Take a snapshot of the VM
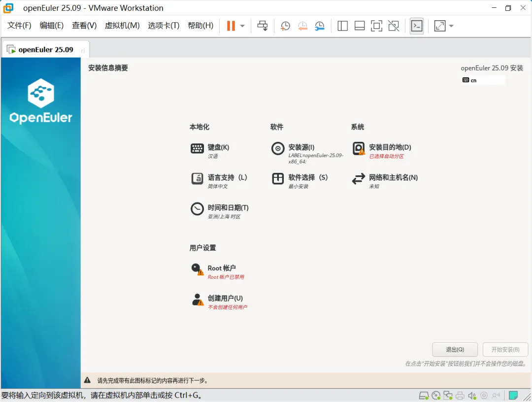532x402 pixels. click(x=285, y=26)
